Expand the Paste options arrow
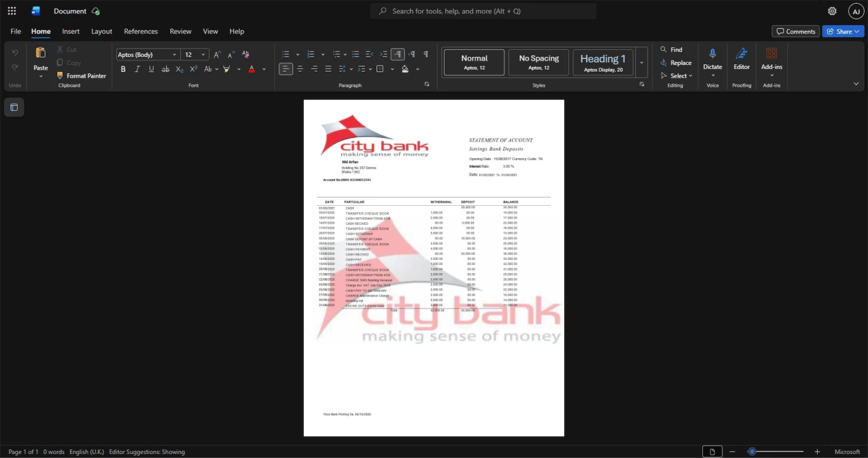 [41, 76]
